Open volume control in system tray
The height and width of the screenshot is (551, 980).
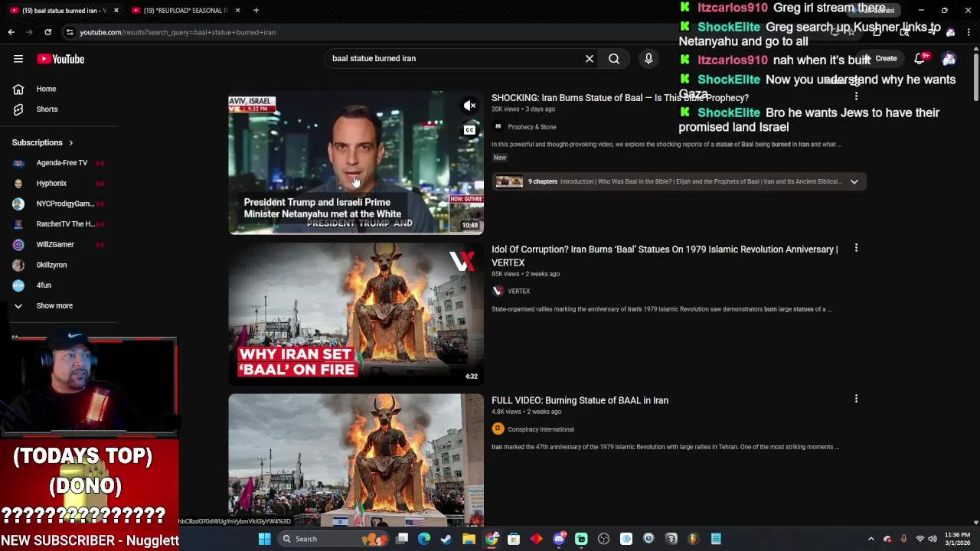click(x=933, y=539)
